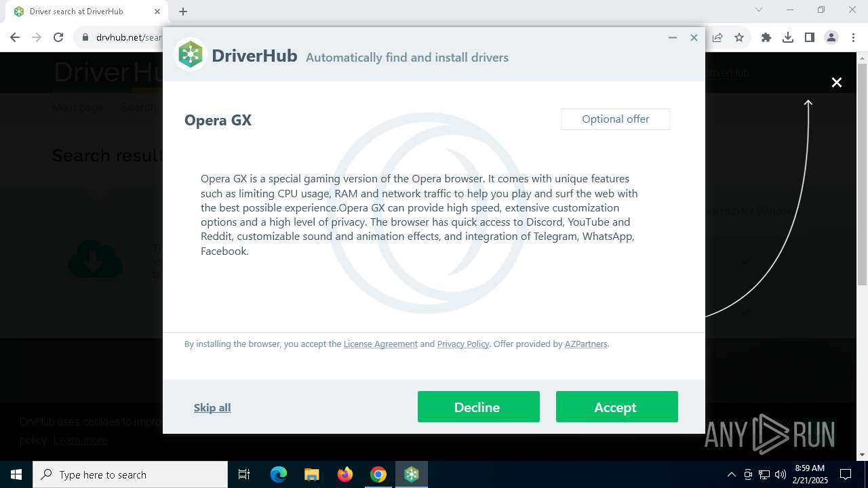Viewport: 868px width, 488px height.
Task: Open Chrome profile avatar
Action: point(831,37)
